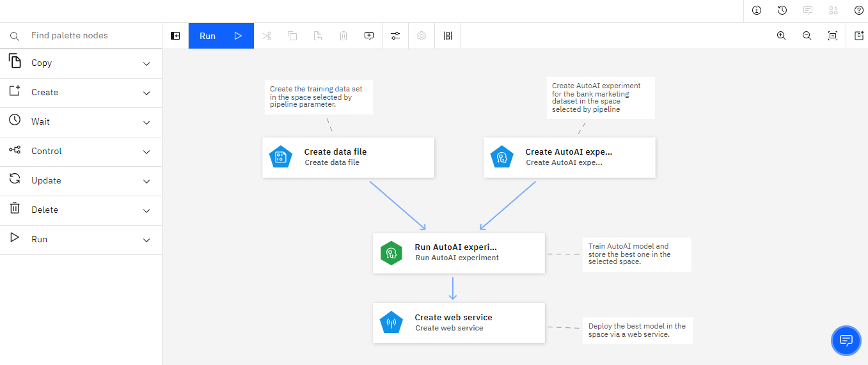Click the pipeline components icon in header
Viewport: 868px width, 365px height.
[833, 10]
